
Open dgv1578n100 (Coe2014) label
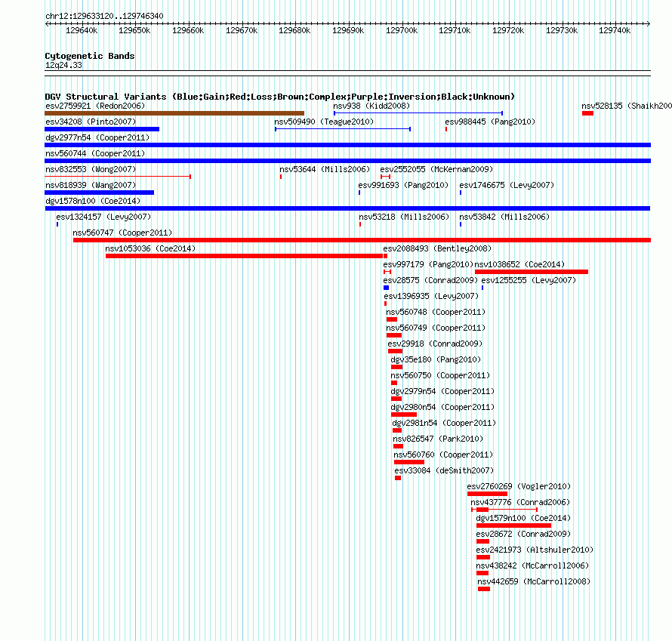(x=93, y=201)
